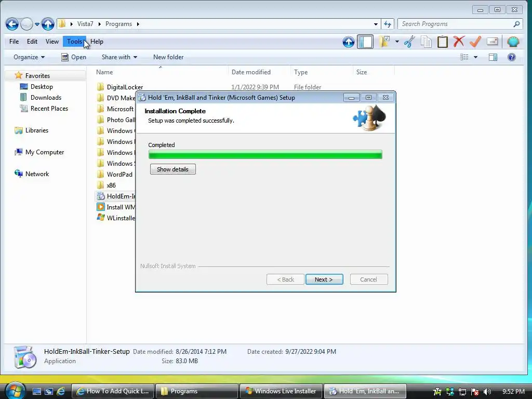The image size is (532, 399).
Task: Open the Edit menu
Action: tap(32, 42)
